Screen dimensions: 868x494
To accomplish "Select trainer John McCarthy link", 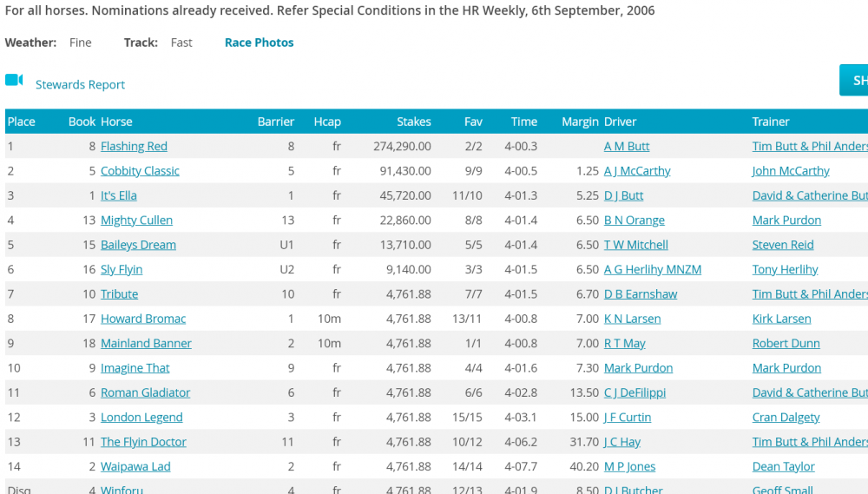I will point(791,171).
